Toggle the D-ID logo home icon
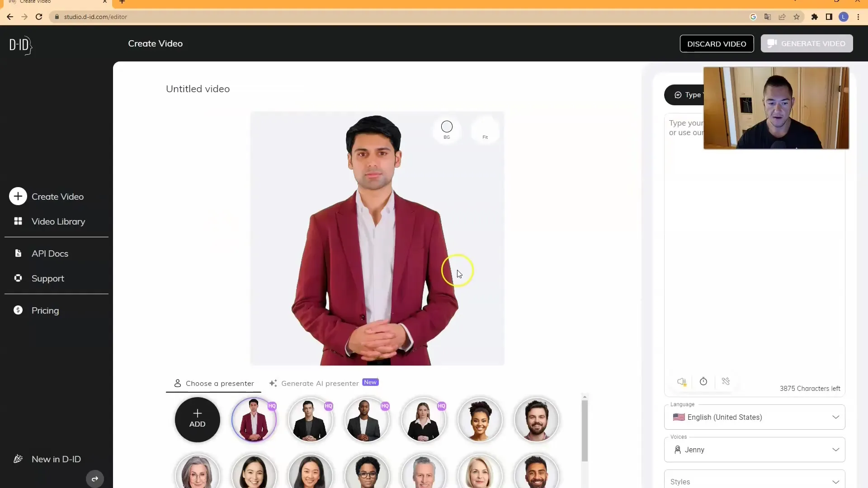 pyautogui.click(x=20, y=45)
